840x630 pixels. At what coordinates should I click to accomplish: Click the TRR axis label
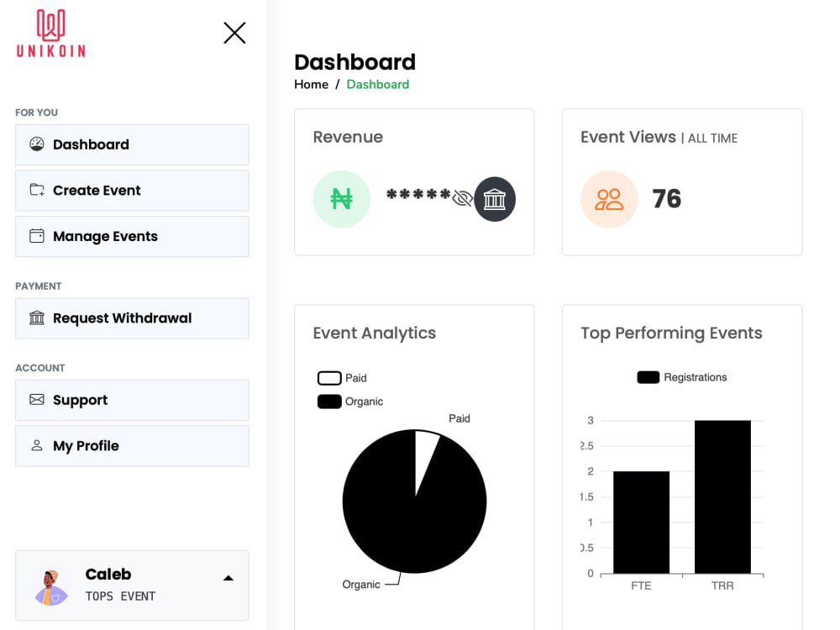(722, 586)
